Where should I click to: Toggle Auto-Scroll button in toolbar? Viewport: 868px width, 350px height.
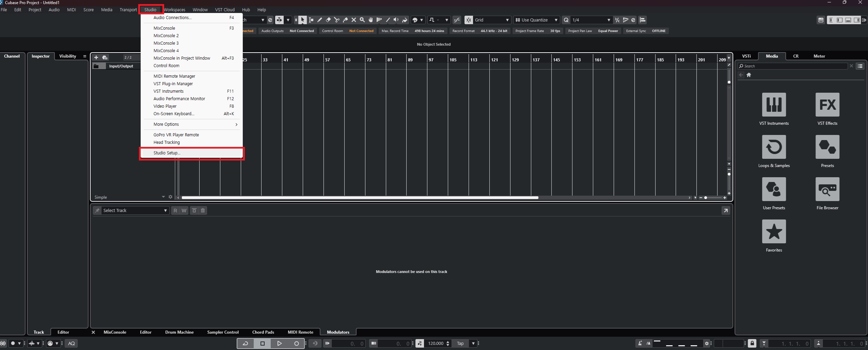(279, 20)
